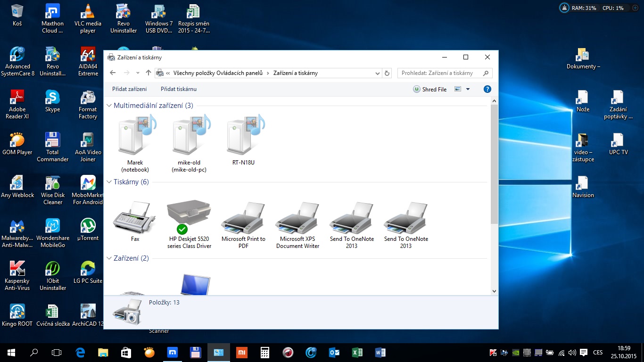Image resolution: width=644 pixels, height=362 pixels.
Task: Expand the address bar history dropdown
Action: point(378,73)
